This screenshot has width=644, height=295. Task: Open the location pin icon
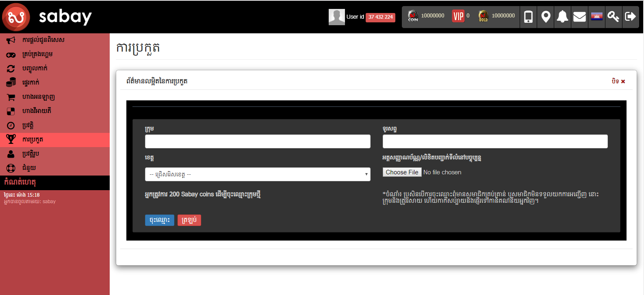546,17
